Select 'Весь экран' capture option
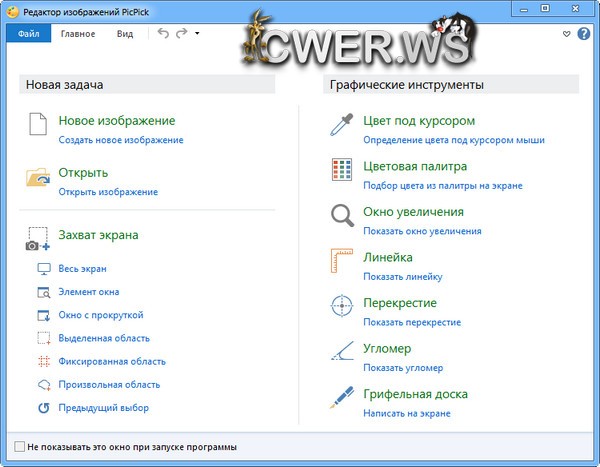This screenshot has width=600, height=467. tap(82, 269)
